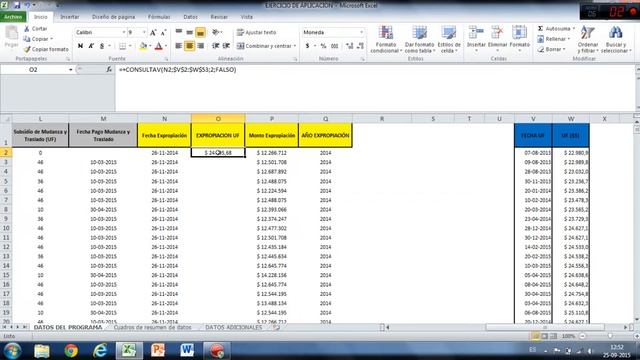The height and width of the screenshot is (360, 640).
Task: Align text to top
Action: 179,32
